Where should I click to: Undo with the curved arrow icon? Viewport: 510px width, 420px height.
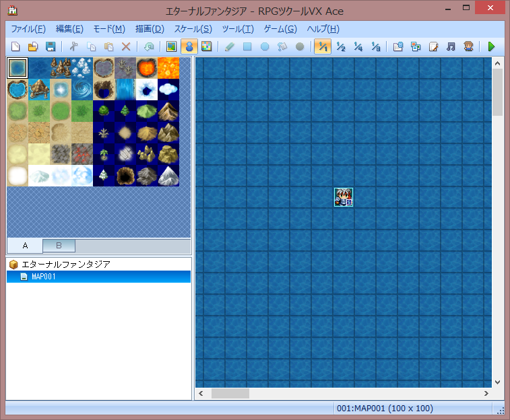[x=149, y=46]
